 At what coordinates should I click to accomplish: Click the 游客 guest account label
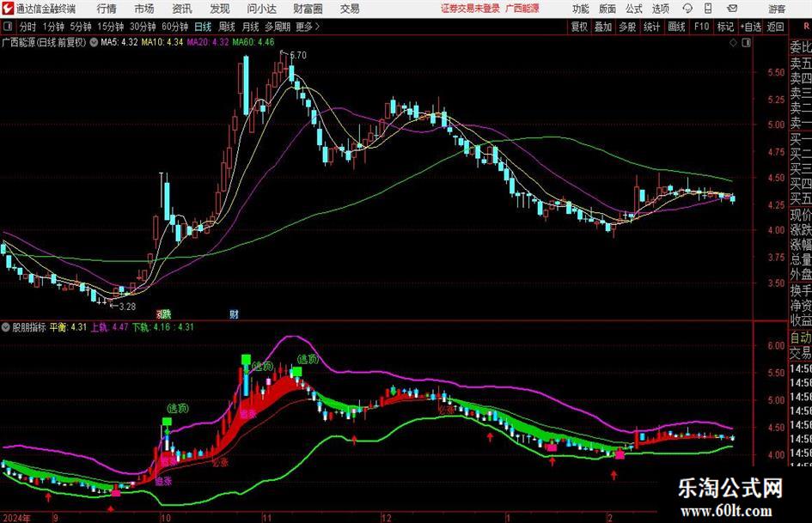coord(777,9)
